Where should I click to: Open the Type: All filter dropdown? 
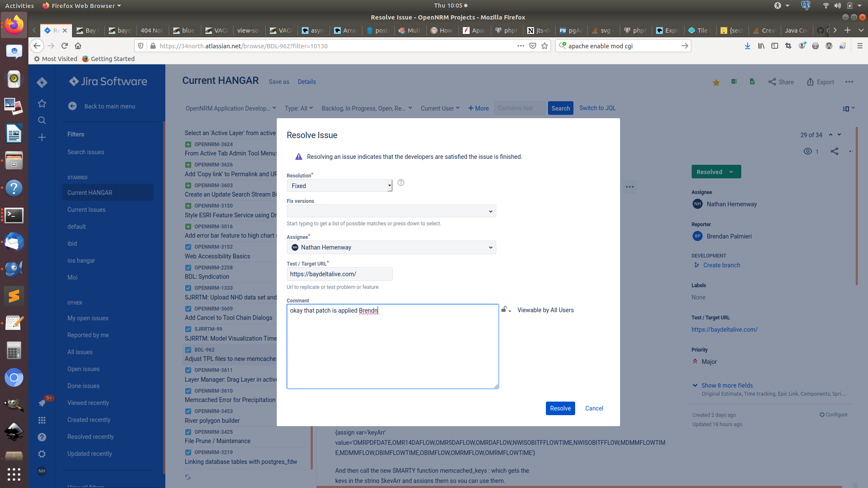pyautogui.click(x=299, y=108)
